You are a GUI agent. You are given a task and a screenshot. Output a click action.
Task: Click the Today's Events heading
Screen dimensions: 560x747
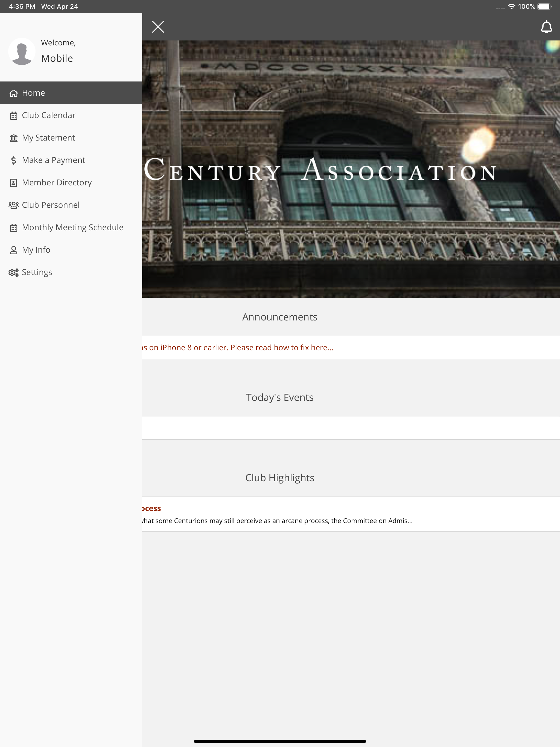click(280, 398)
